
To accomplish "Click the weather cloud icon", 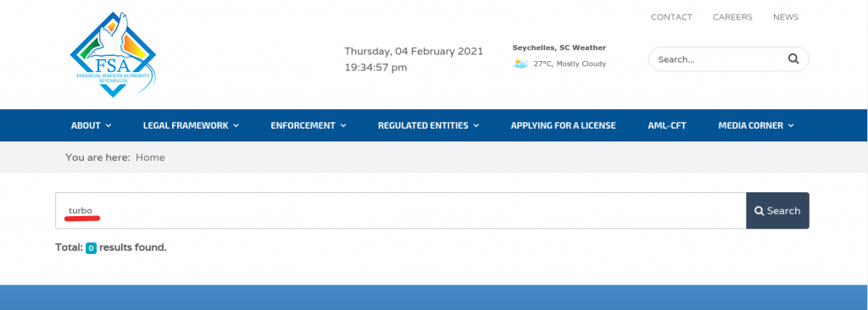I will tap(520, 64).
